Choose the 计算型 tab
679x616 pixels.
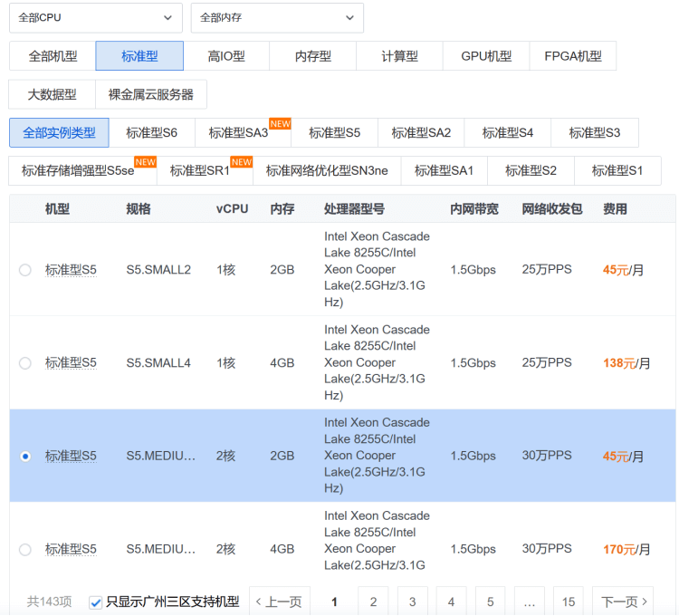tap(399, 56)
